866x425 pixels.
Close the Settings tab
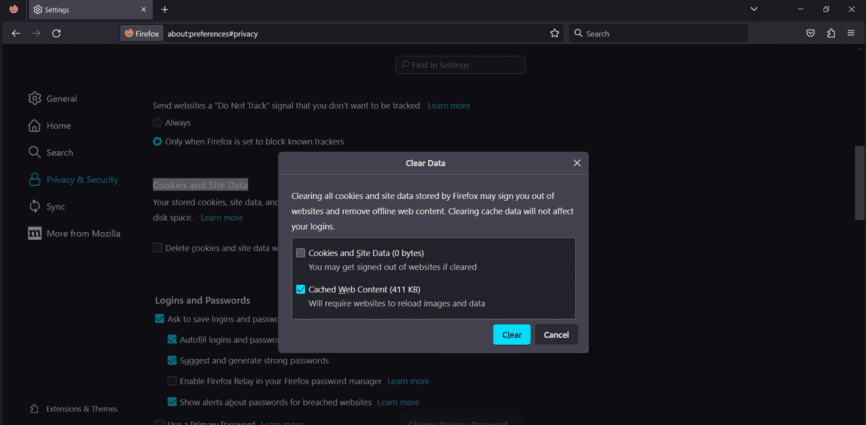coord(144,9)
